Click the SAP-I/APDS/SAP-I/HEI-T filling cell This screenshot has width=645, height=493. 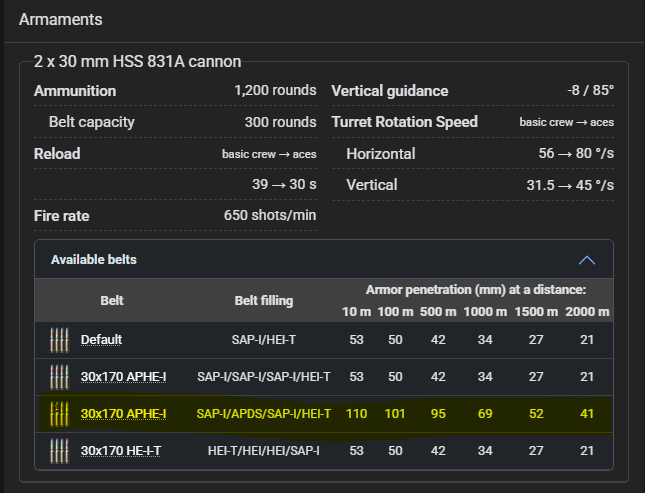point(264,414)
